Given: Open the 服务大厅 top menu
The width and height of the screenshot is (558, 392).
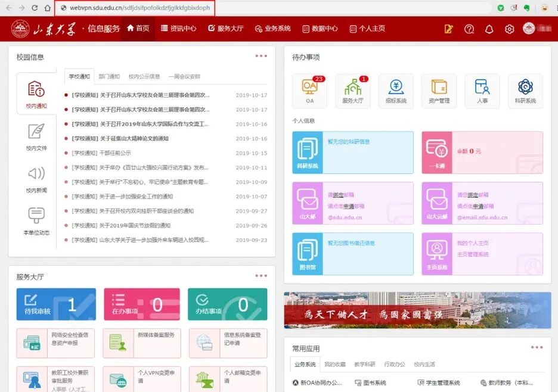Looking at the screenshot, I should 226,29.
